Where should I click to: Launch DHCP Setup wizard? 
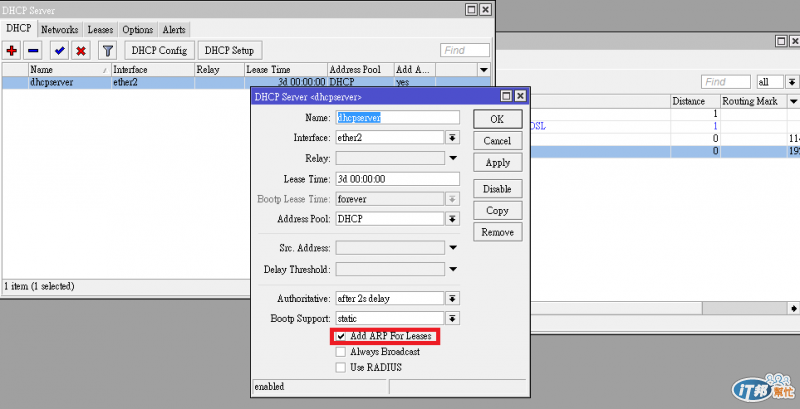(230, 50)
